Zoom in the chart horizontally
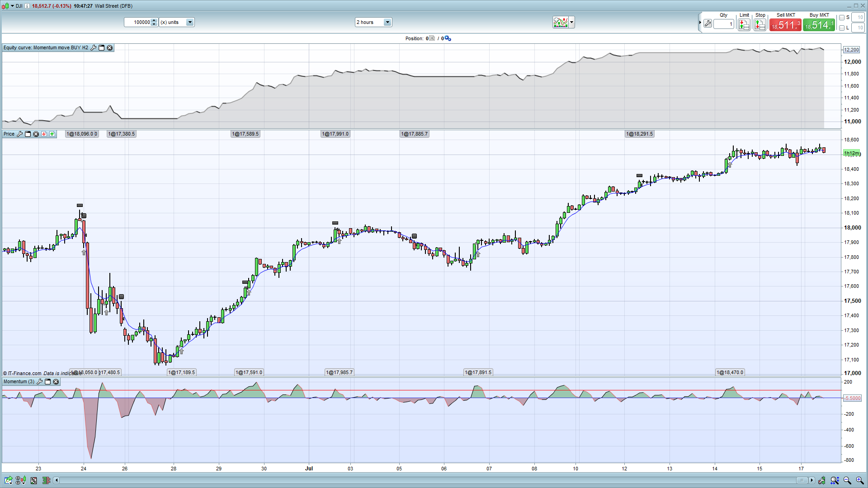The width and height of the screenshot is (868, 488). click(x=860, y=480)
